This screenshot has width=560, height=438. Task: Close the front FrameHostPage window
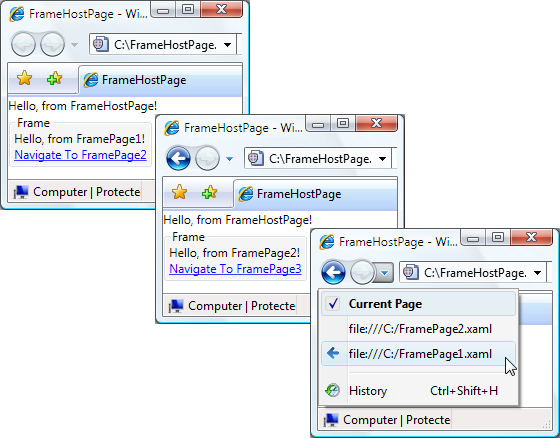click(531, 237)
